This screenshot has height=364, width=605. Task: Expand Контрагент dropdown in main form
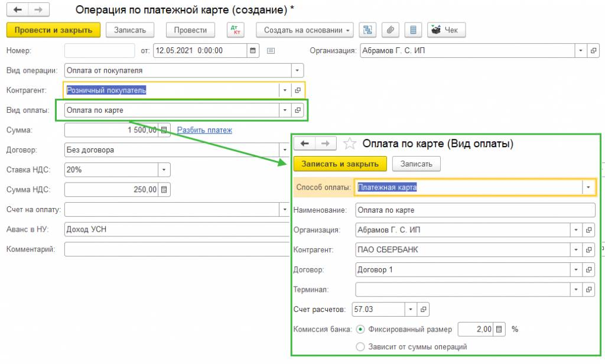coord(285,90)
